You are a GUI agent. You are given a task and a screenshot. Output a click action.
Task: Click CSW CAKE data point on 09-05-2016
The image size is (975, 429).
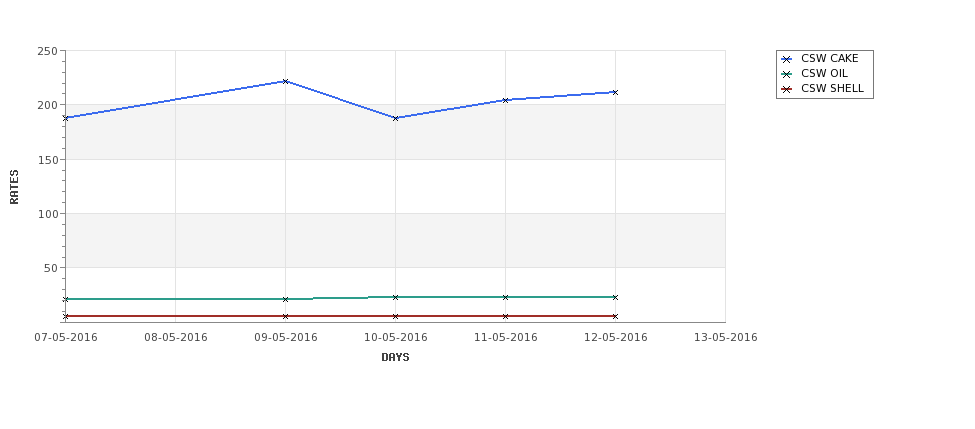pyautogui.click(x=285, y=81)
